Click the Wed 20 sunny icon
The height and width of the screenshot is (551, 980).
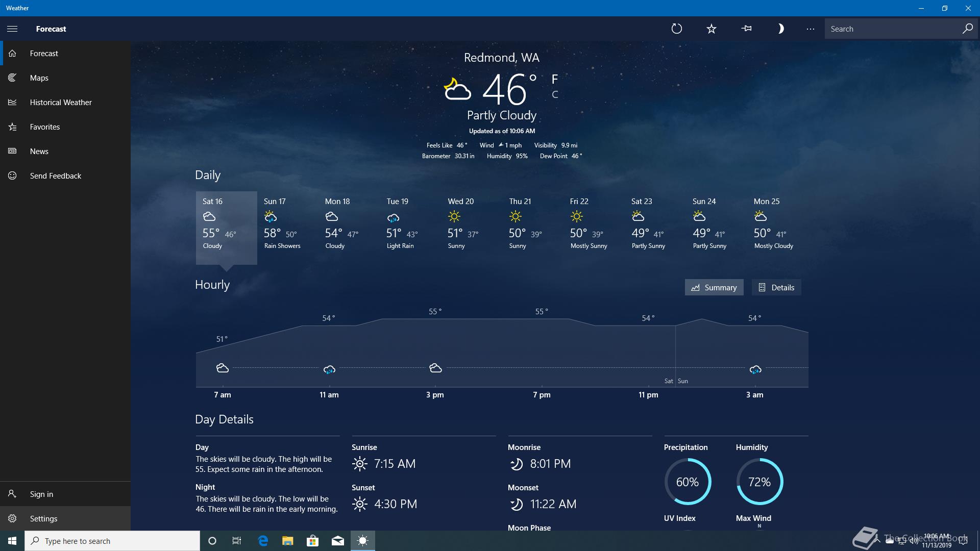(x=454, y=217)
